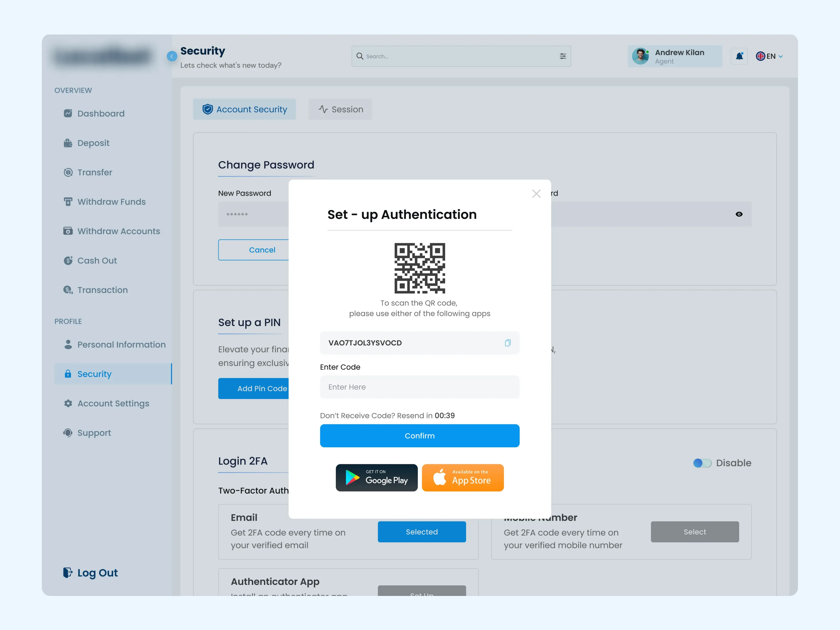Open Withdraw Funds in sidebar

pos(111,202)
